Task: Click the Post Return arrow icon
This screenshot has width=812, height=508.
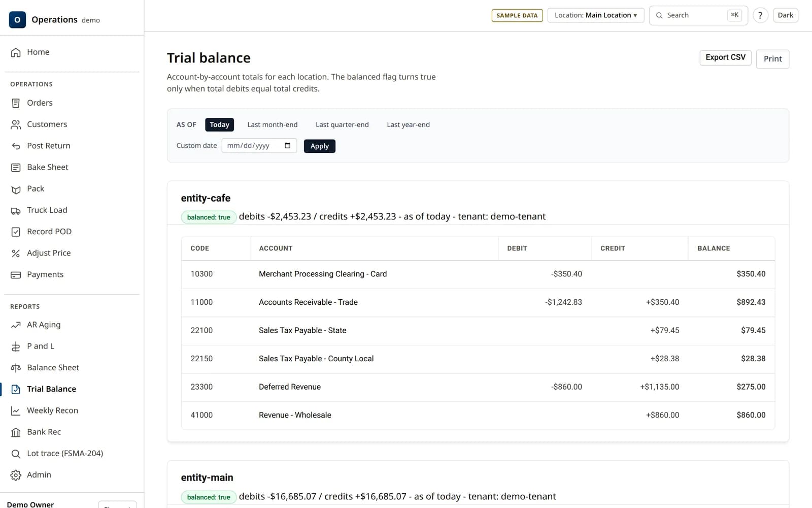Action: pos(16,146)
